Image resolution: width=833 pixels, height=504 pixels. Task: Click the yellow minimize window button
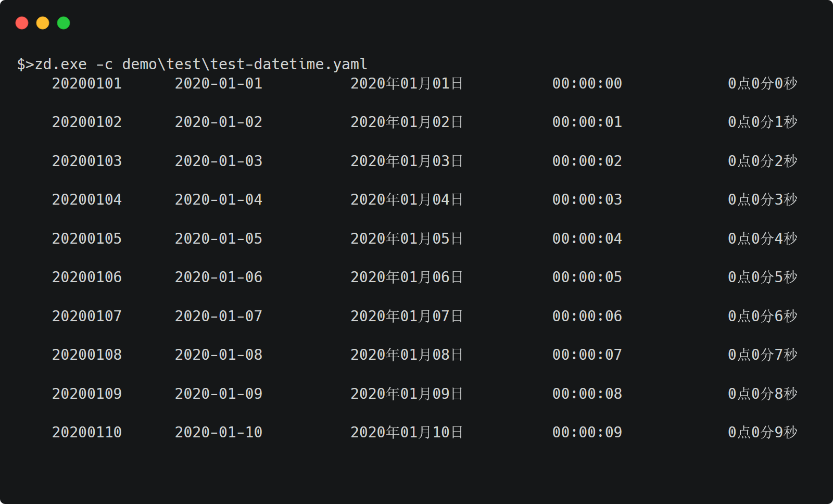pos(43,23)
